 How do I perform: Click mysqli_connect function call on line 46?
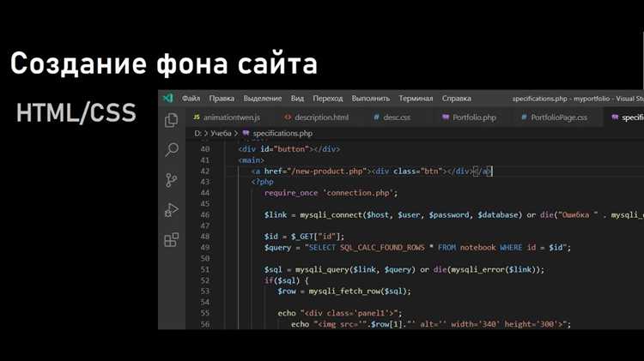tap(333, 215)
